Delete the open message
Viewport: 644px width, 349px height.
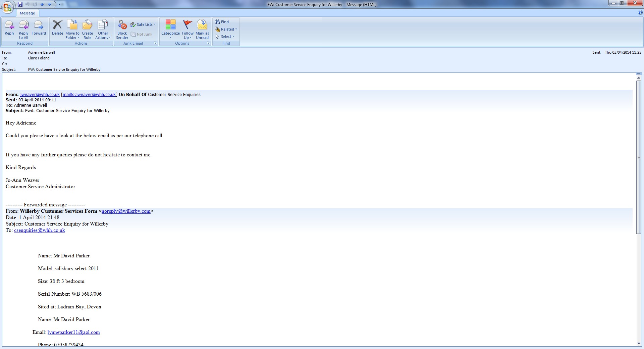tap(57, 29)
